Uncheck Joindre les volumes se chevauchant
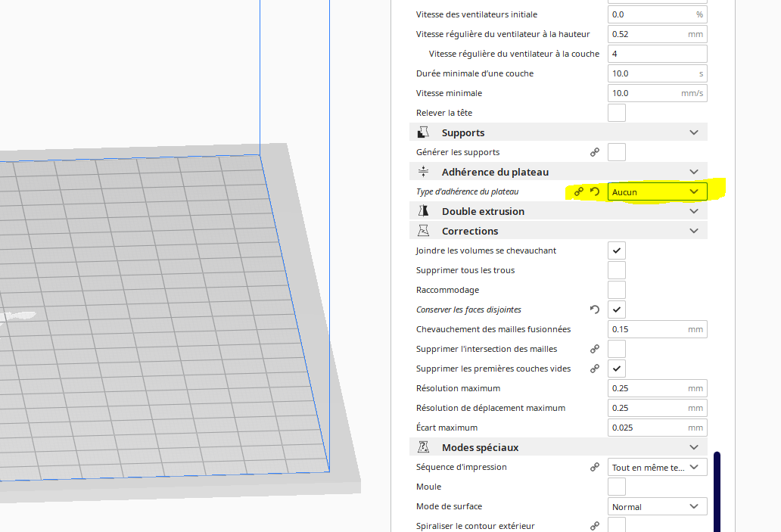781x532 pixels. click(617, 250)
